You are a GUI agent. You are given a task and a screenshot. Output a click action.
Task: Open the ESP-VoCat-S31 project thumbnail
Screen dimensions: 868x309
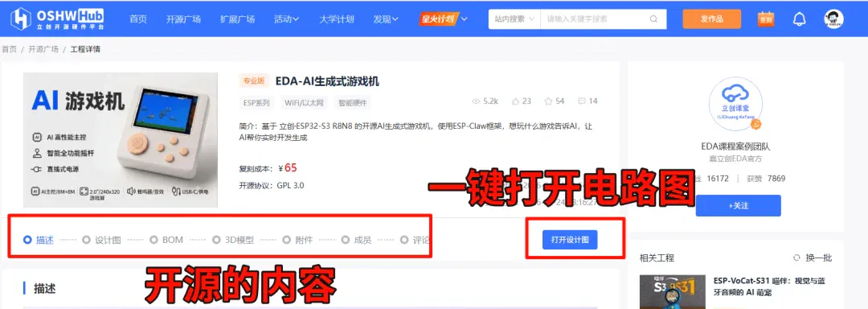(x=672, y=292)
